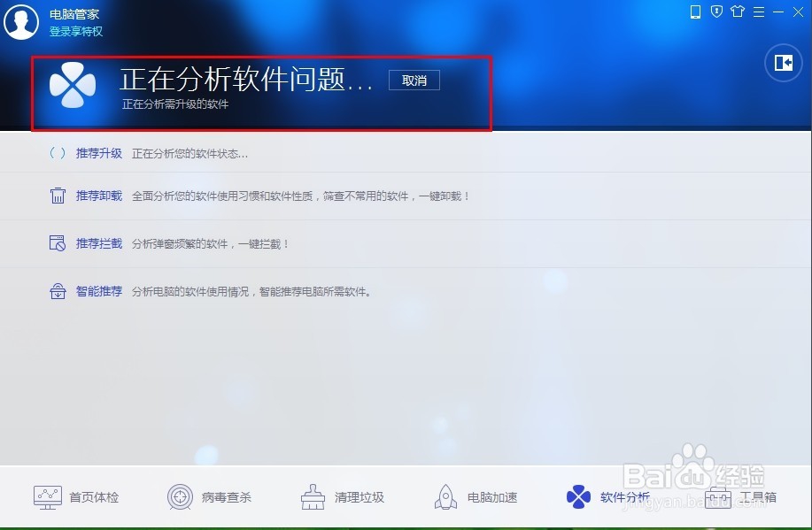Click the monitor icon for 首页体检

(x=48, y=497)
